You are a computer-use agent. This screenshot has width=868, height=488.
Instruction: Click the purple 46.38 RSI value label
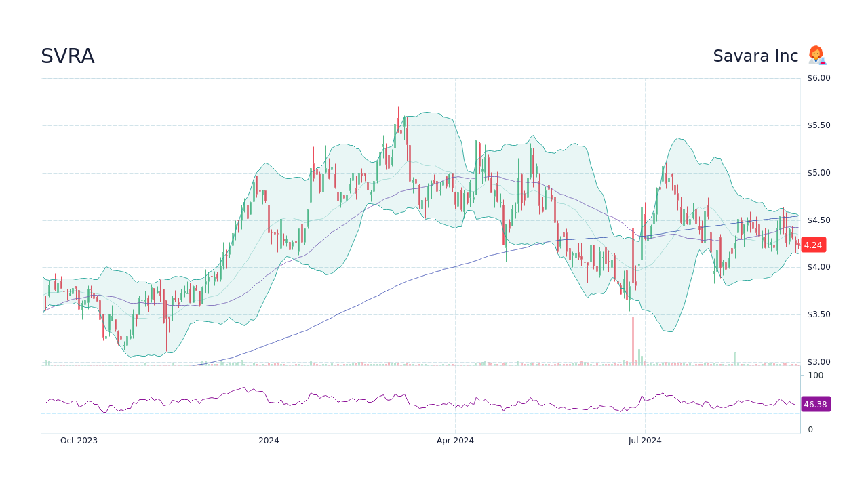tap(815, 404)
